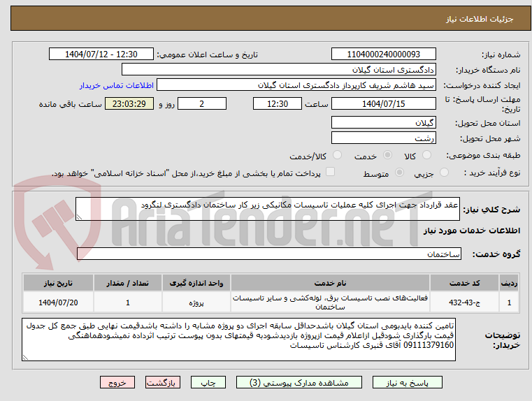Click the کد خدمت column header
This screenshot has width=532, height=401.
464,283
